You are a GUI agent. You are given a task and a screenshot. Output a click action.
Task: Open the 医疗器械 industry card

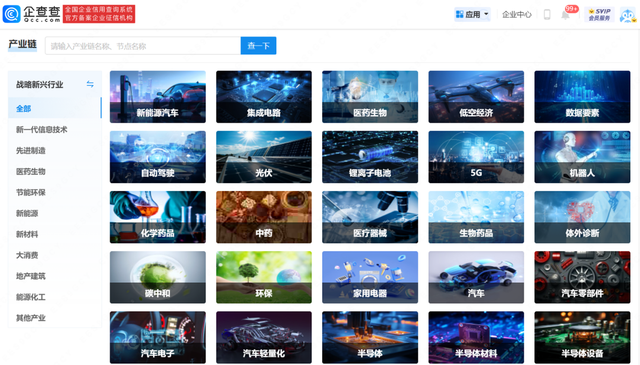coord(370,217)
